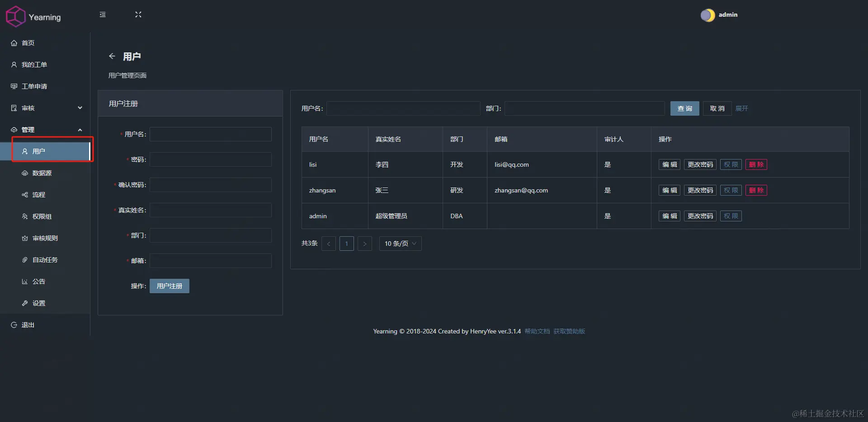Image resolution: width=868 pixels, height=422 pixels.
Task: Open 首页 home in the sidebar
Action: (x=45, y=43)
